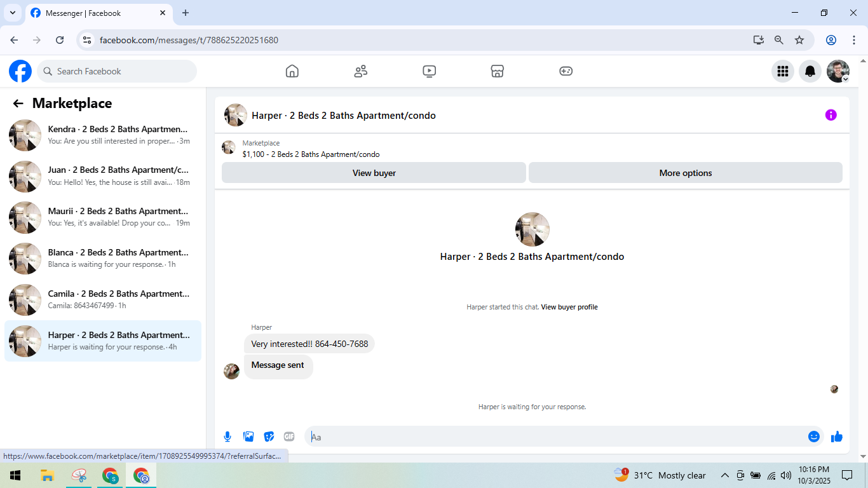The width and height of the screenshot is (868, 488).
Task: Open the account profile picture menu
Action: point(838,71)
